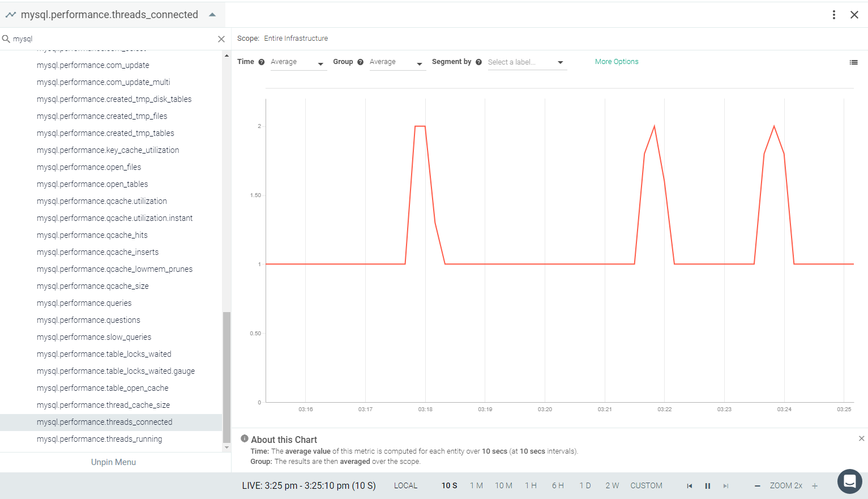
Task: Select the 10 M time range
Action: tap(503, 486)
